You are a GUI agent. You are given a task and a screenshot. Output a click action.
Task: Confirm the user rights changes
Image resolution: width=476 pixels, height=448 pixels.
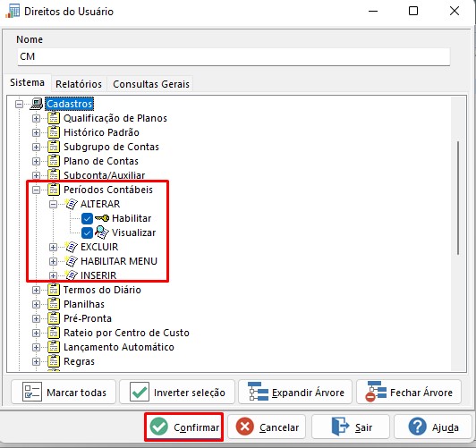tap(184, 427)
